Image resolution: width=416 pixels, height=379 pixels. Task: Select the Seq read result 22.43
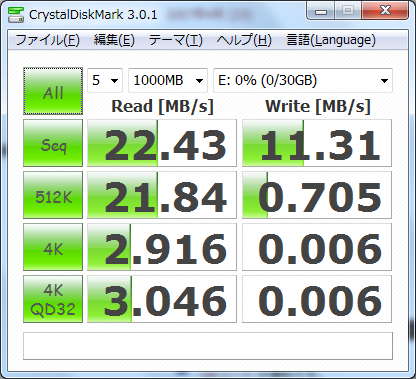click(x=162, y=143)
